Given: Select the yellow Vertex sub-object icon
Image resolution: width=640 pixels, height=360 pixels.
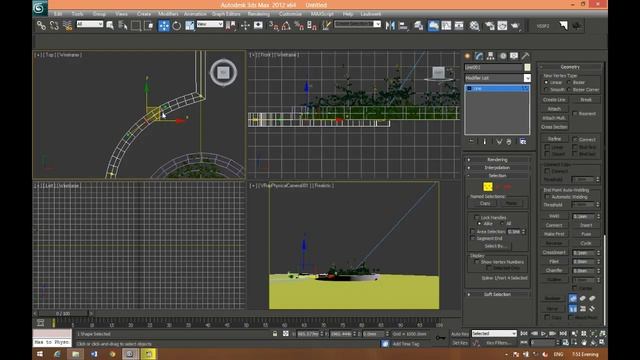Looking at the screenshot, I should point(488,187).
